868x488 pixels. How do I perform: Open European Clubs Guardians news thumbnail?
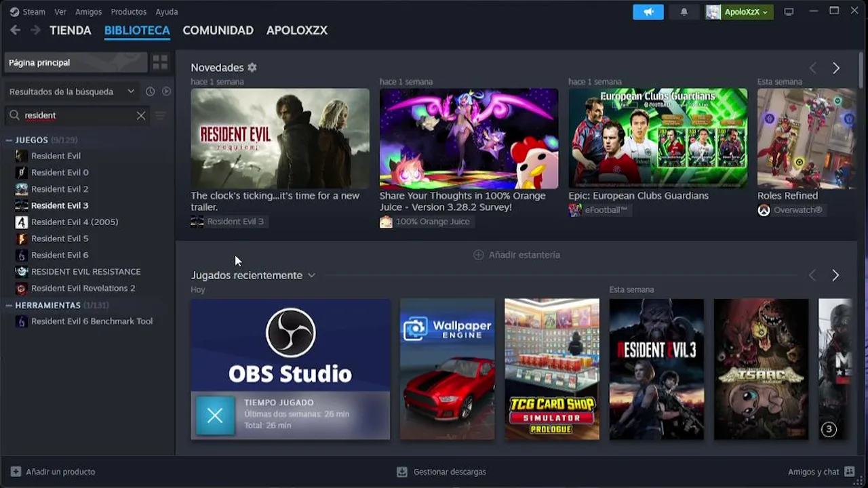point(658,138)
